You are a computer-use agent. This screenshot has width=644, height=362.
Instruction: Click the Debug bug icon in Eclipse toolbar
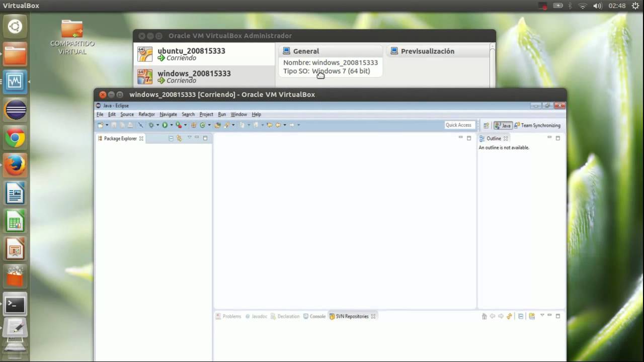pyautogui.click(x=151, y=125)
